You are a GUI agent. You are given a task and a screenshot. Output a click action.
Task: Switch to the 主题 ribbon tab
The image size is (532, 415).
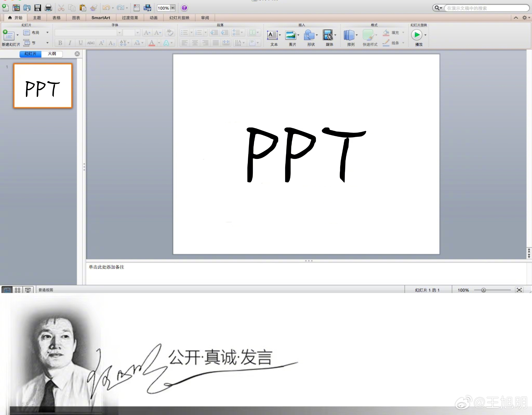[37, 18]
